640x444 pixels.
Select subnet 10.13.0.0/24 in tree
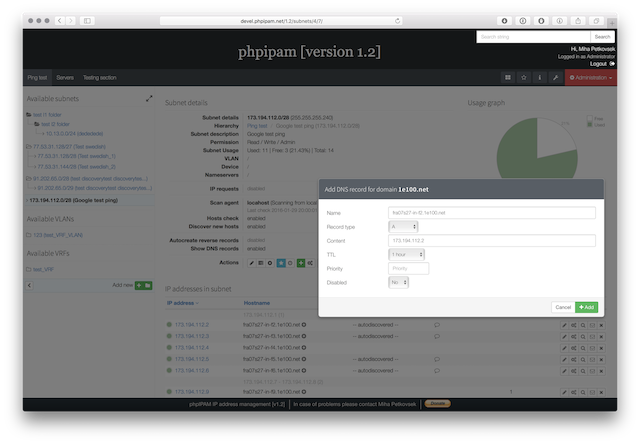pyautogui.click(x=74, y=133)
